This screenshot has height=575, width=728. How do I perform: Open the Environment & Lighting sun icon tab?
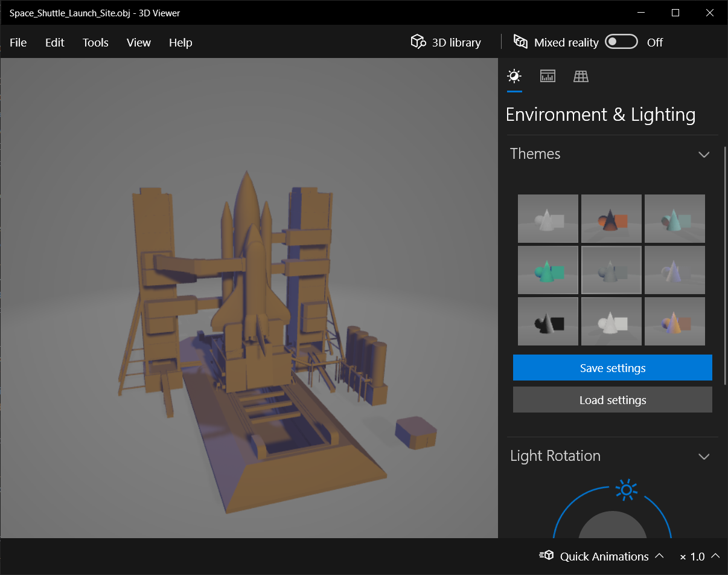(514, 76)
